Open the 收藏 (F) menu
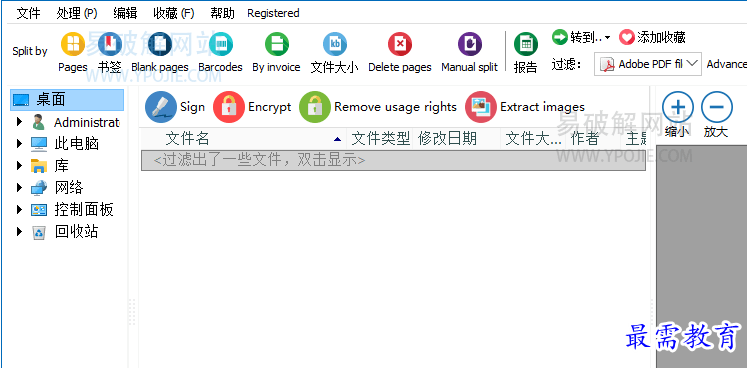 coord(174,13)
